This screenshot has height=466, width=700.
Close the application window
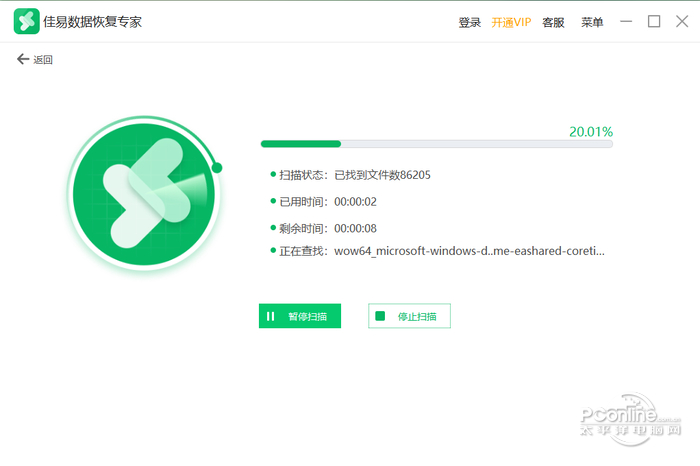(682, 21)
